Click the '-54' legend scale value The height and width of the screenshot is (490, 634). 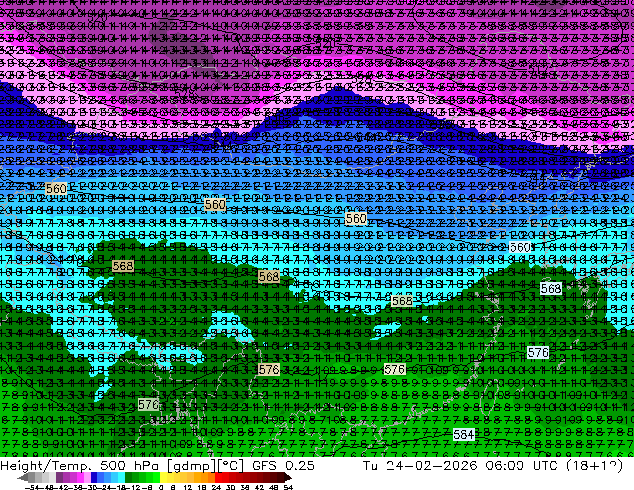pyautogui.click(x=32, y=487)
